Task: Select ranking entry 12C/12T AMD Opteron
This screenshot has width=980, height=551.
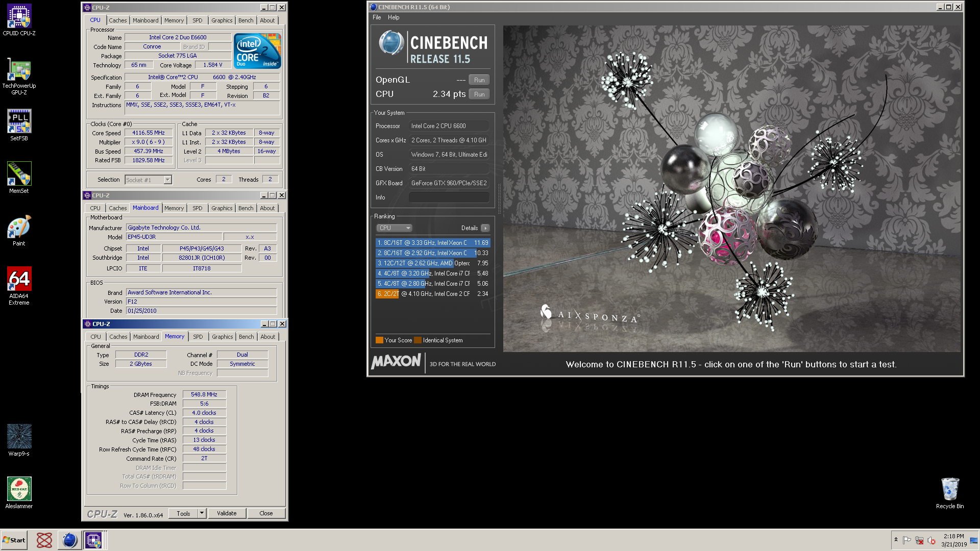Action: (x=433, y=263)
